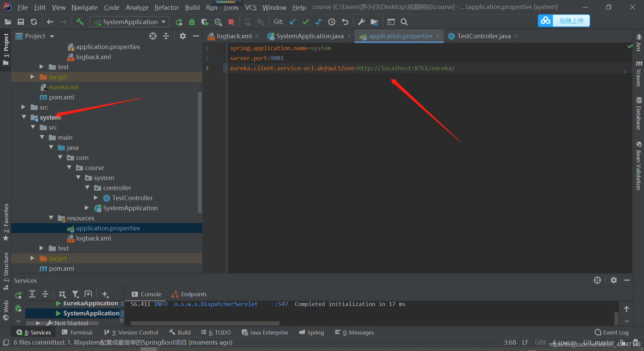Select eureka.iml file in tree
This screenshot has height=351, width=644.
[x=64, y=87]
